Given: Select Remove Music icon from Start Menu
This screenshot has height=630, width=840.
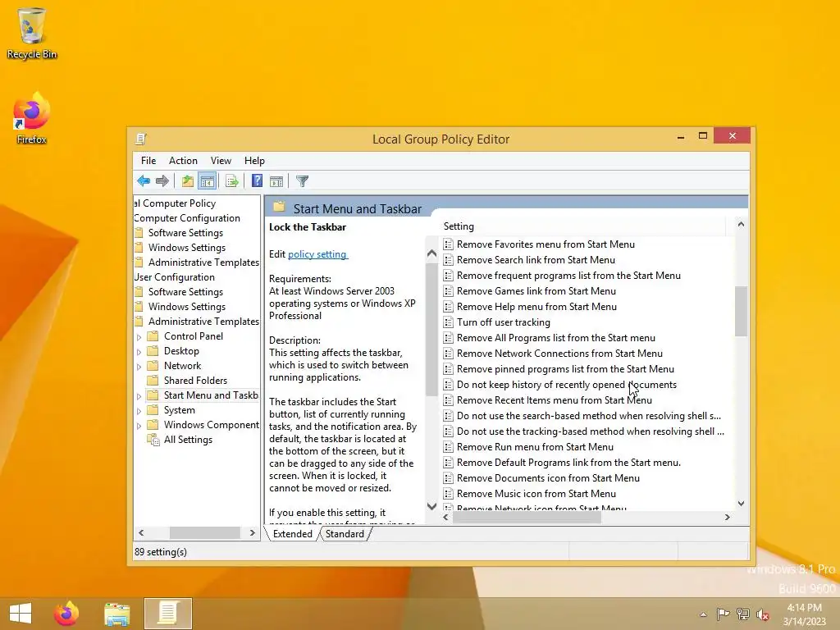Looking at the screenshot, I should [x=536, y=493].
